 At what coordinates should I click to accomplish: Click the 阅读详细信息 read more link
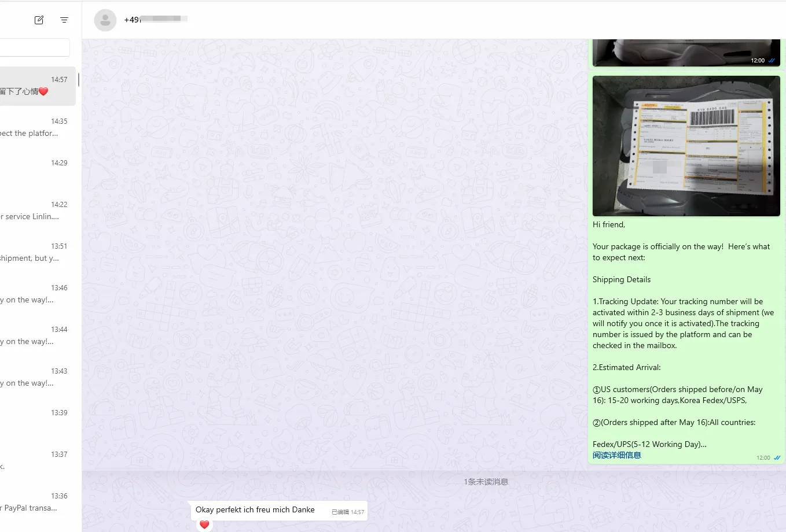pos(617,455)
